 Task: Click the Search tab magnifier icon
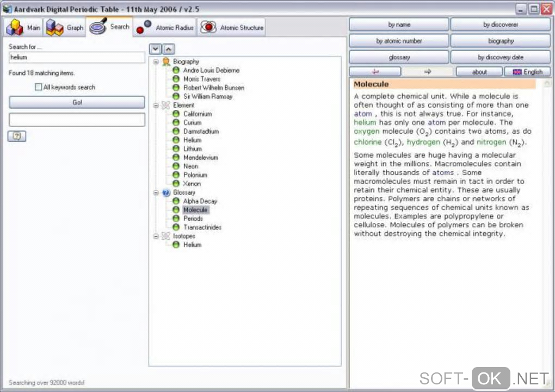[x=98, y=26]
